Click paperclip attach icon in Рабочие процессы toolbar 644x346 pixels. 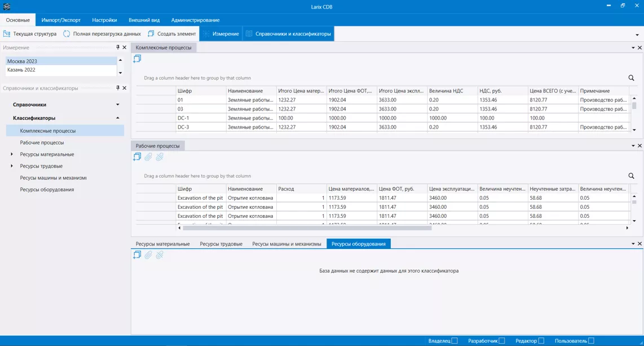pos(148,157)
